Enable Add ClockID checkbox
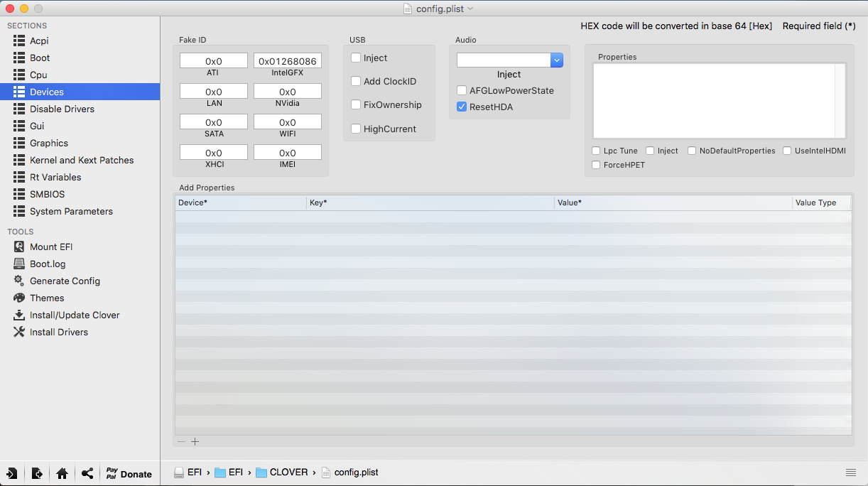868x486 pixels. click(356, 81)
